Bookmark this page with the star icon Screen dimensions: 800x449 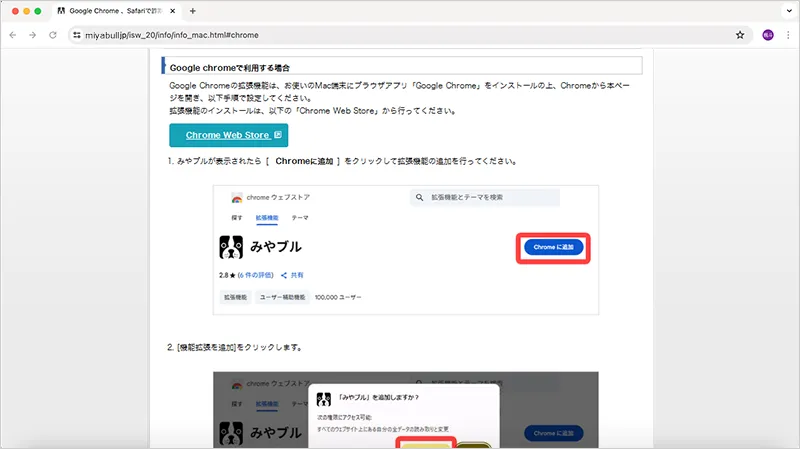click(740, 35)
